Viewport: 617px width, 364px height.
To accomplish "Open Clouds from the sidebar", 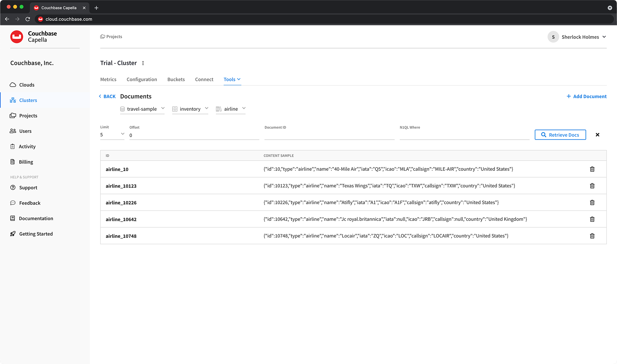I will pos(26,85).
